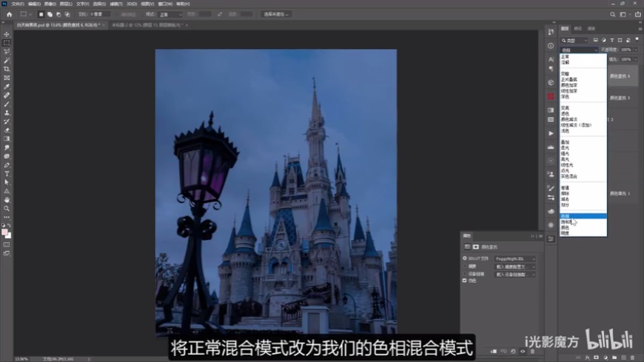This screenshot has width=644, height=362.
Task: Select the Rectangular Marquee tool
Action: 7,43
